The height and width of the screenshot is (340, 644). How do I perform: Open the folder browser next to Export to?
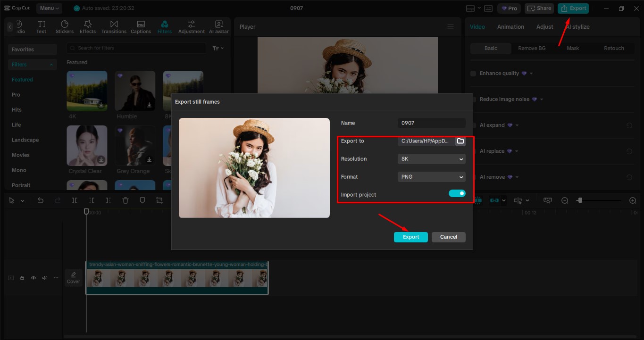(x=460, y=141)
